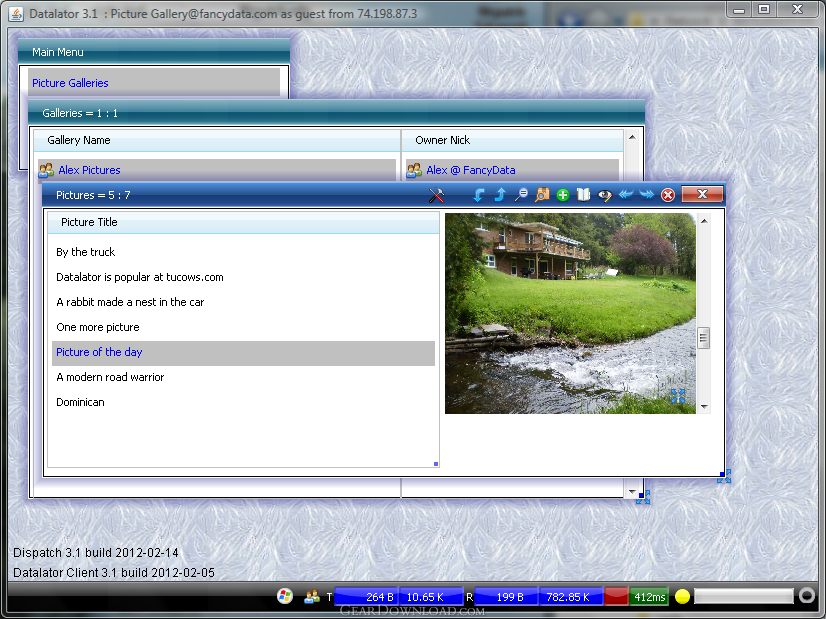Select 'Datalator is popular at tucows.com' row
This screenshot has height=619, width=826.
[243, 277]
